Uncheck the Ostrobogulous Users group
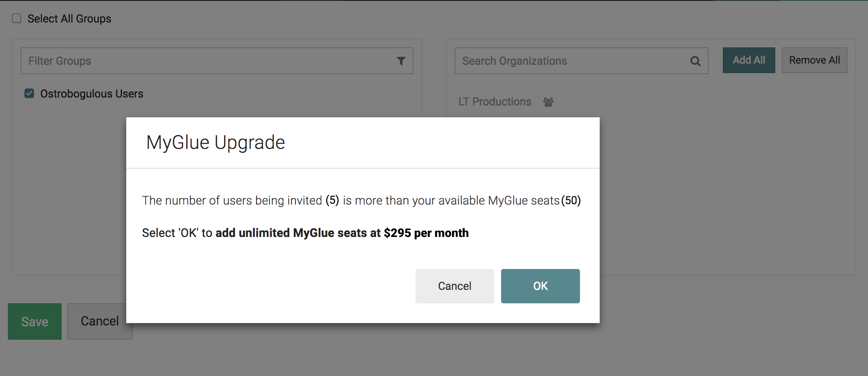This screenshot has width=868, height=376. (x=29, y=93)
